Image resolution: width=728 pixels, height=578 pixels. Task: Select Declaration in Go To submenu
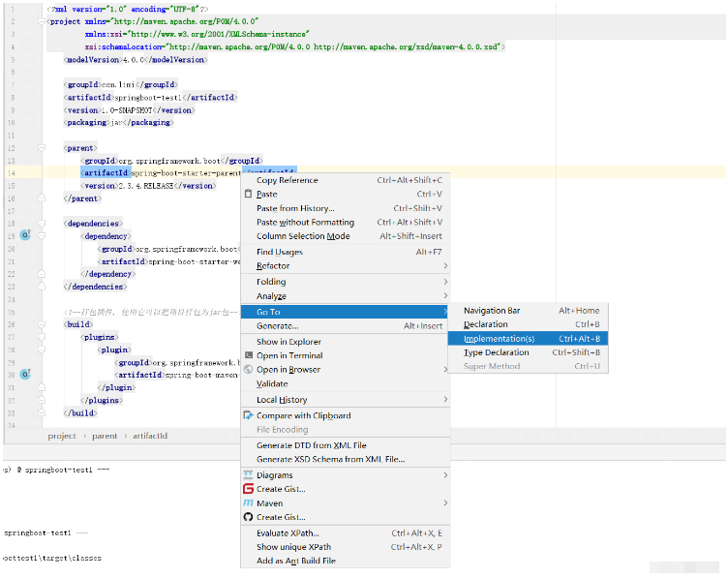[528, 324]
